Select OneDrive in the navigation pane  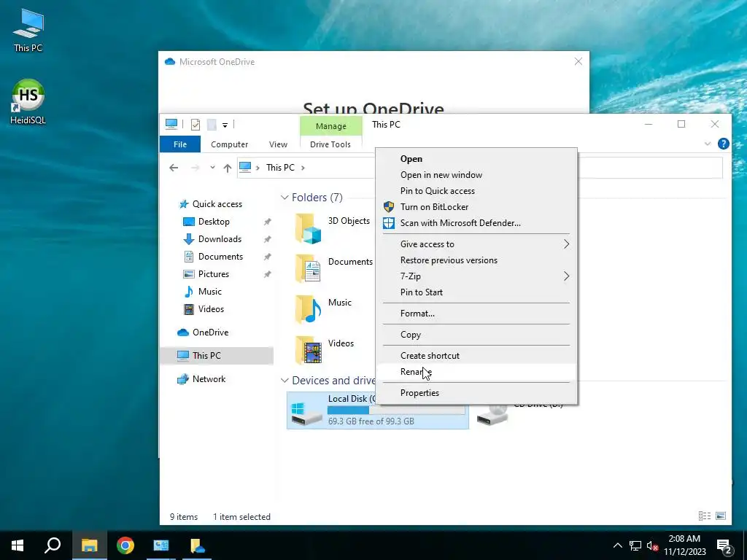[x=210, y=332]
